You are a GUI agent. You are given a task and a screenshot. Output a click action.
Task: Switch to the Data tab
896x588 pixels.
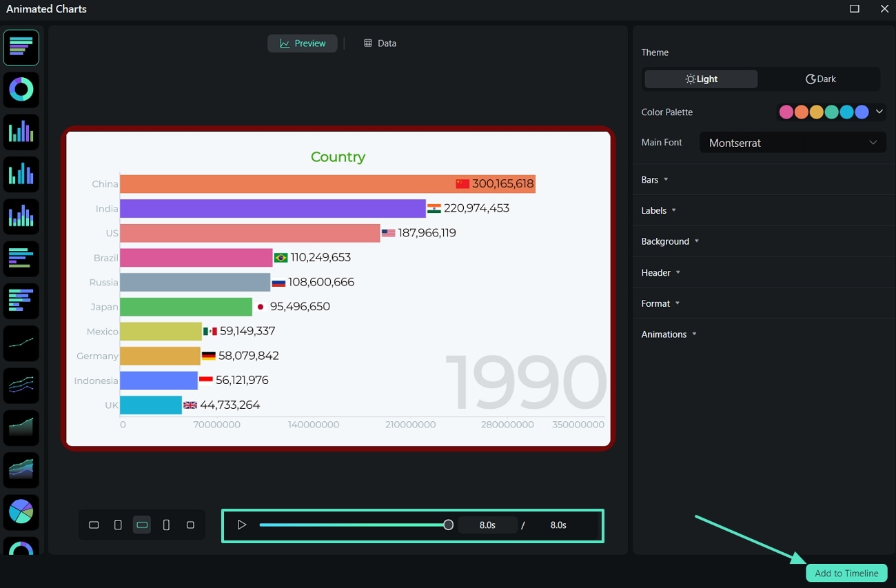[x=380, y=43]
